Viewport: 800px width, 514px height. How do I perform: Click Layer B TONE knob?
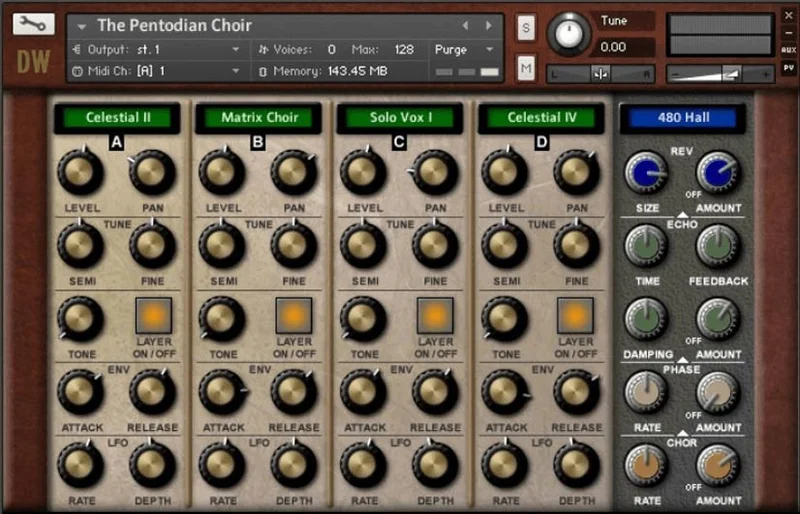(221, 319)
